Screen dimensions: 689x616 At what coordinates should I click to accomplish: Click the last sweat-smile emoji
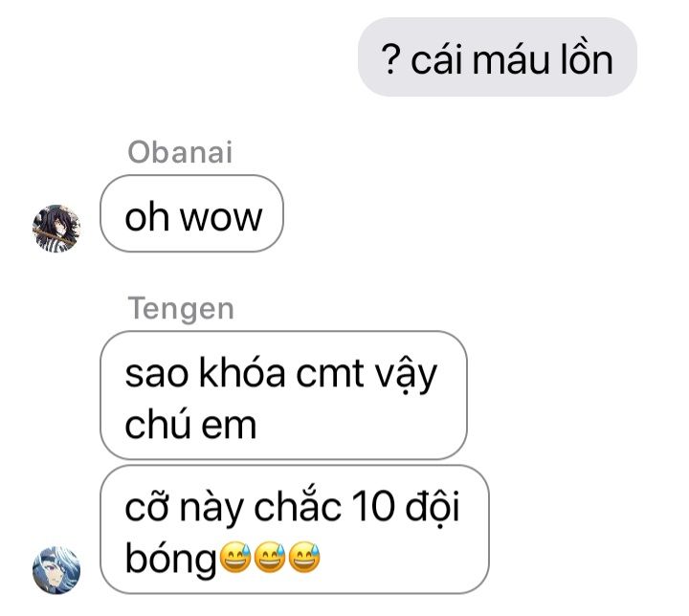pos(304,557)
